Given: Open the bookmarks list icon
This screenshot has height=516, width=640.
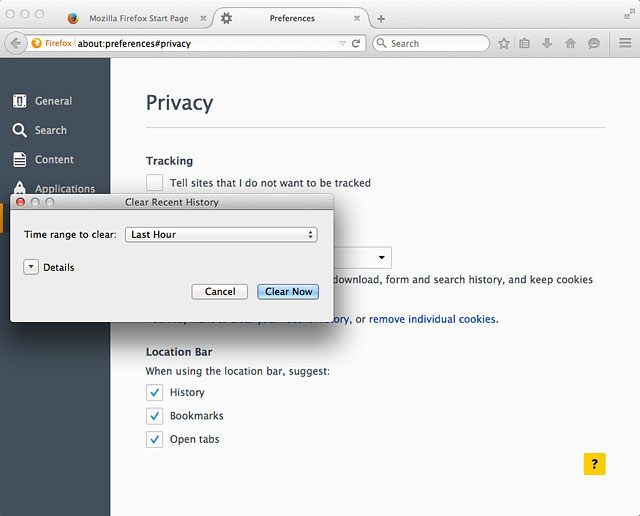Looking at the screenshot, I should click(x=524, y=43).
